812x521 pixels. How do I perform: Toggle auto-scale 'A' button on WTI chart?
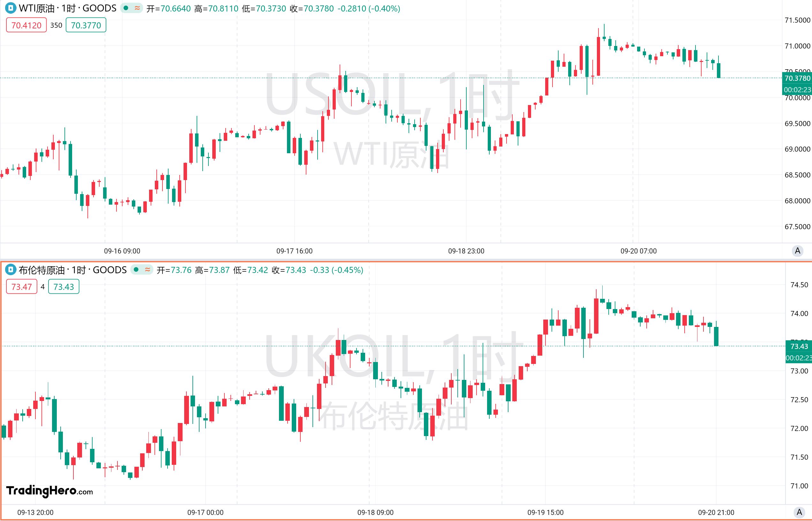tap(797, 251)
